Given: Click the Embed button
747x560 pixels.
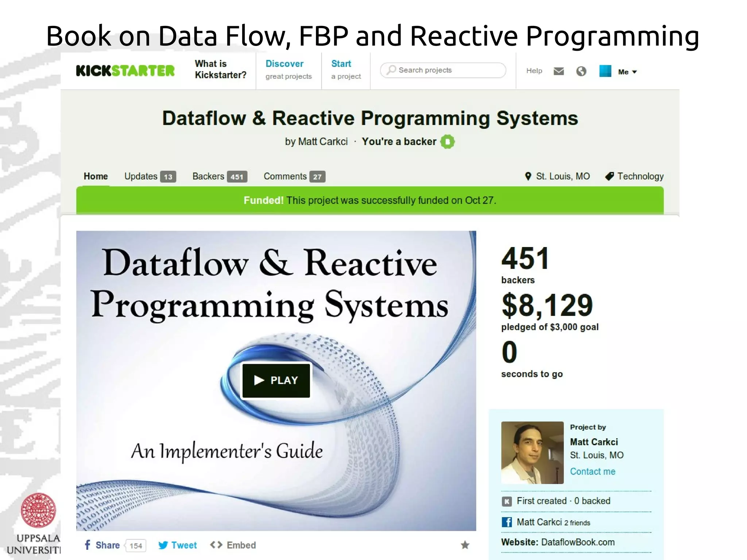Looking at the screenshot, I should coord(233,545).
